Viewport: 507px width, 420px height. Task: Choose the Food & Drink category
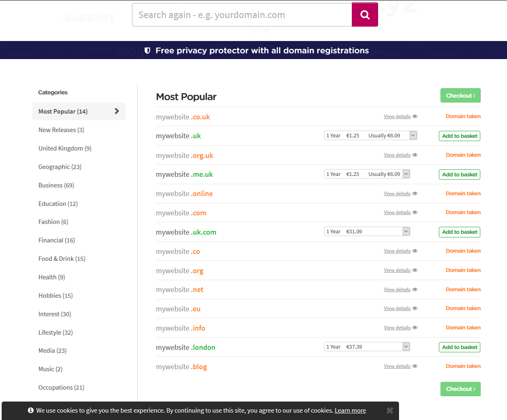[x=62, y=259]
